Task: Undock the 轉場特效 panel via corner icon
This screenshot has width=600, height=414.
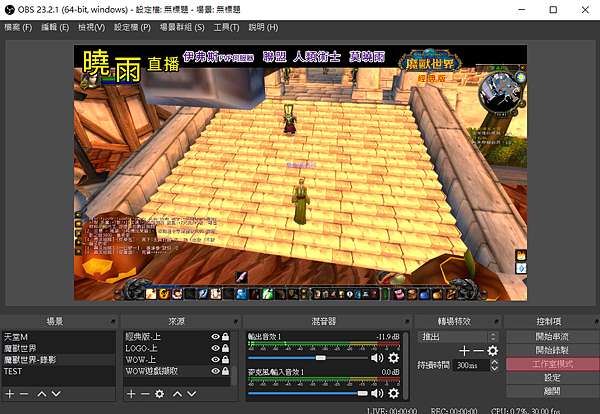Action: pos(496,321)
